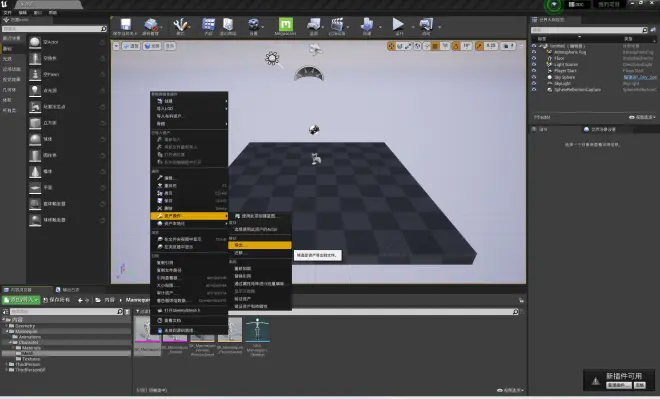This screenshot has width=660, height=399.
Task: Click the Play button in toolbar
Action: tap(398, 26)
